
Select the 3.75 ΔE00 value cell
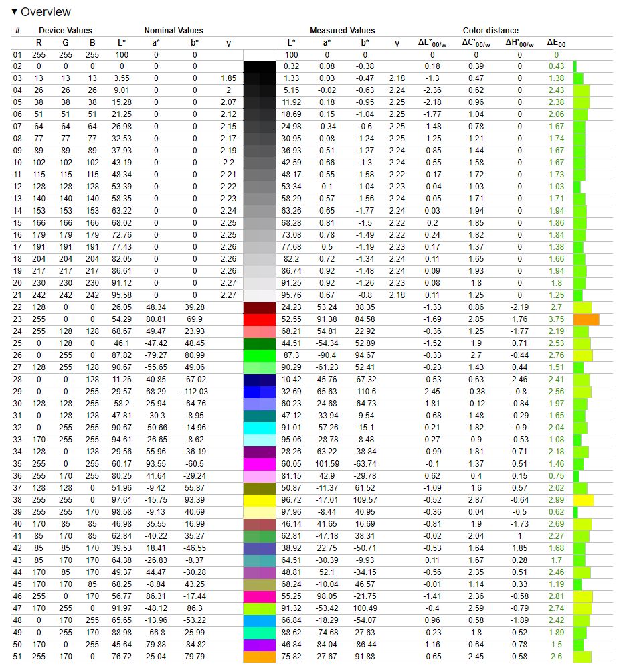click(556, 319)
